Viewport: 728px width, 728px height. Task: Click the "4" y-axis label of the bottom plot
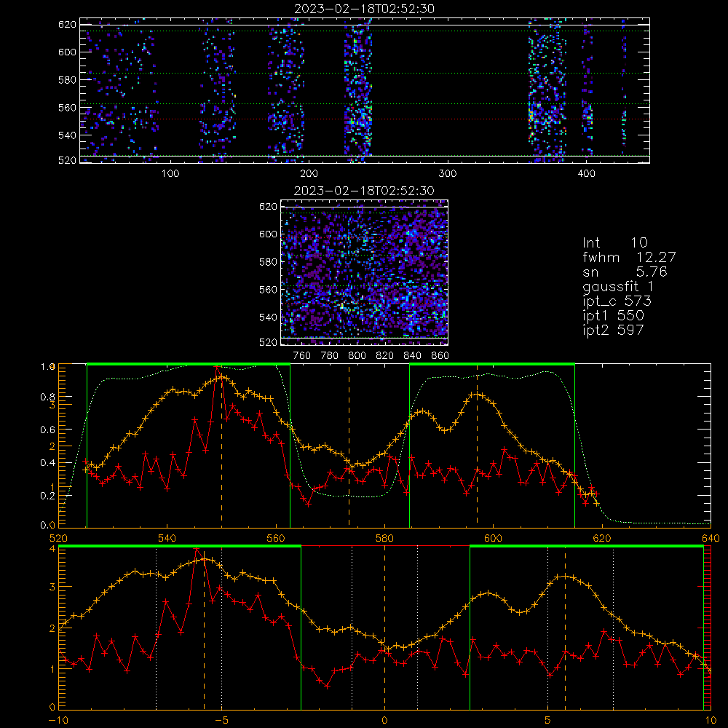pyautogui.click(x=52, y=549)
